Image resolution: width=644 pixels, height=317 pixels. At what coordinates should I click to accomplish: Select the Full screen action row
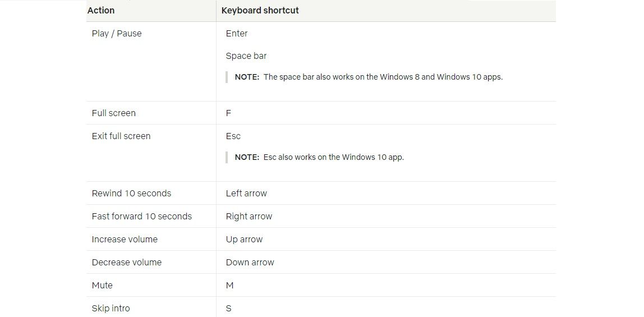[x=321, y=113]
